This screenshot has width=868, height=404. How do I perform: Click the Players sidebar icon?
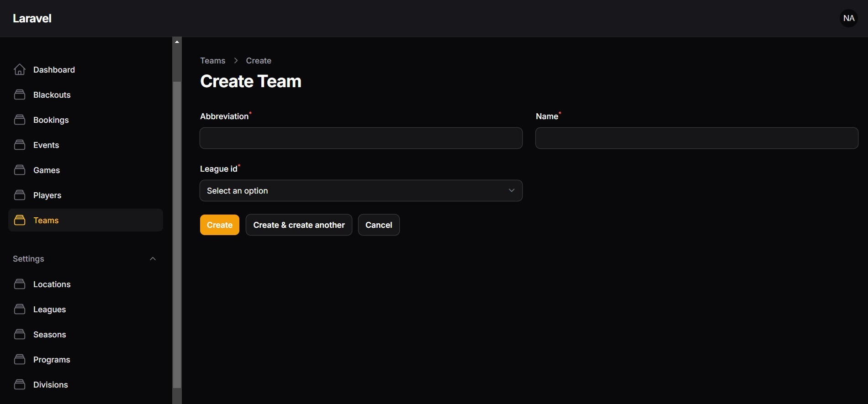point(20,195)
